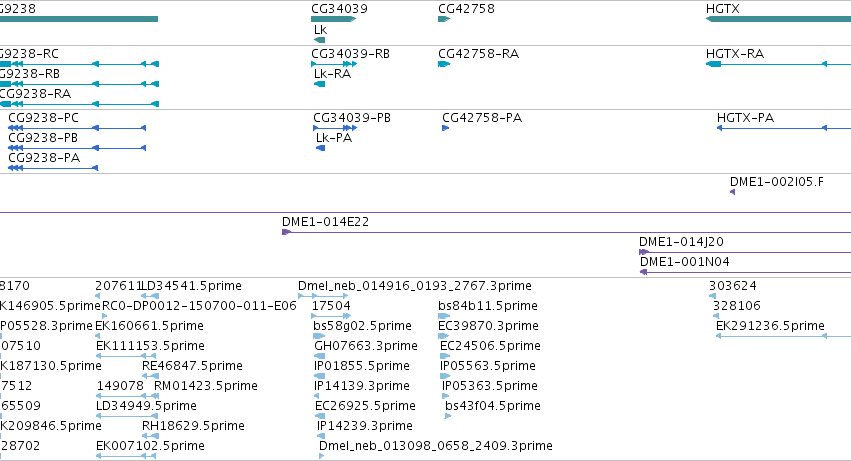
Task: Click the DME1-014E22 clone label
Action: pyautogui.click(x=325, y=222)
